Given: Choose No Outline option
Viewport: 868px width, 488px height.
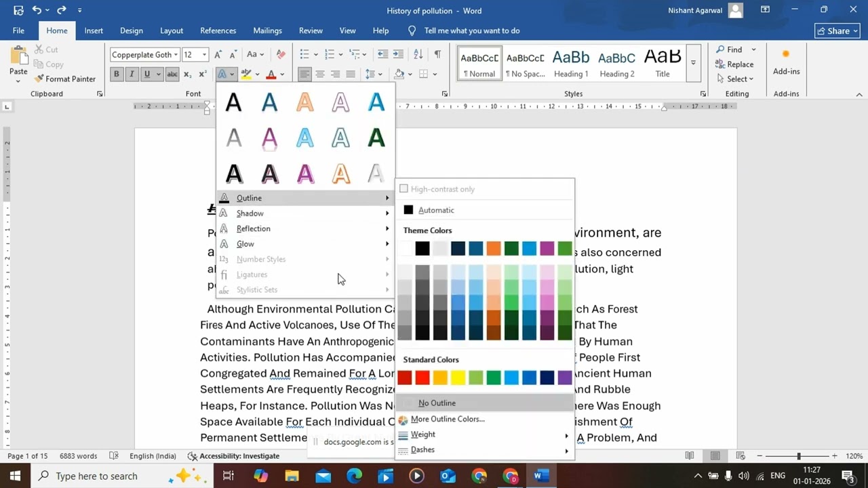Looking at the screenshot, I should click(485, 403).
